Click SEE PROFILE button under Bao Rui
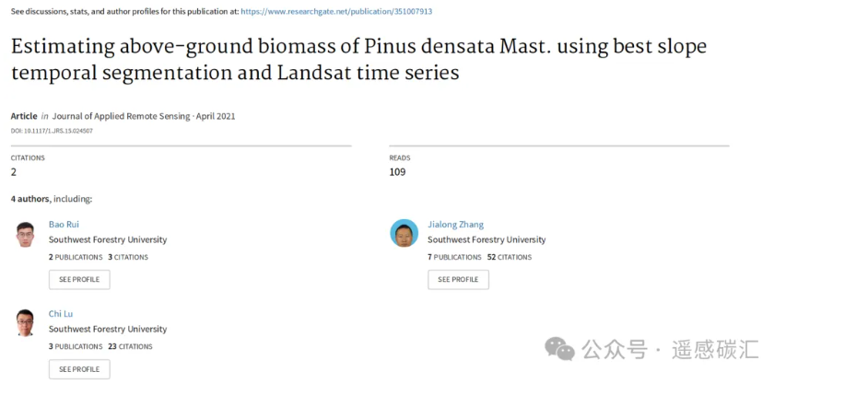The height and width of the screenshot is (407, 868). 79,280
